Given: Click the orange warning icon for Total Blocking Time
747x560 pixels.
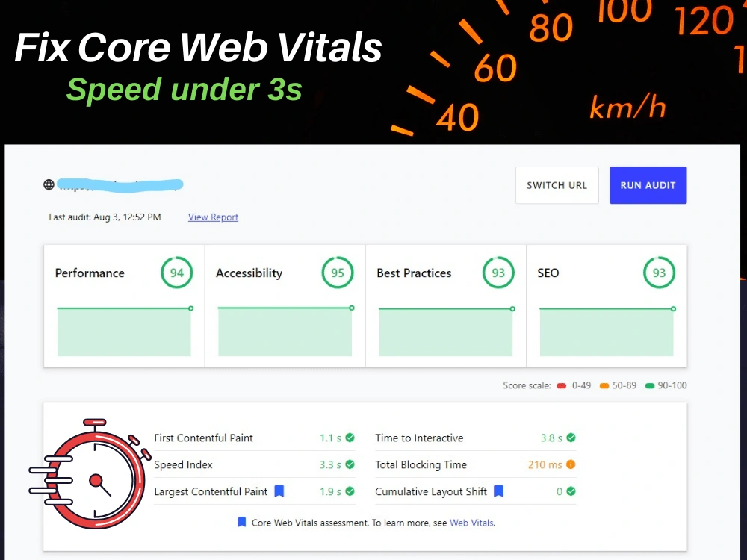Looking at the screenshot, I should point(571,464).
